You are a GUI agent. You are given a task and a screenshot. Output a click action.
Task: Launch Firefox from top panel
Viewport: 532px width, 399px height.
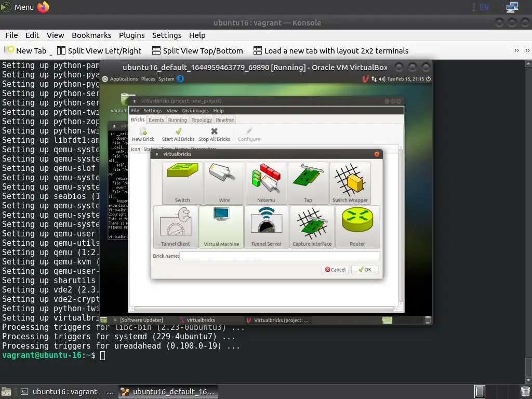(43, 7)
